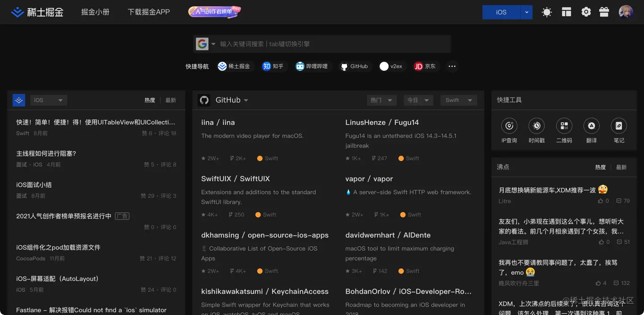Open 2021人气创作者榜单预报名进行中 ad post
644x315 pixels.
coord(64,216)
